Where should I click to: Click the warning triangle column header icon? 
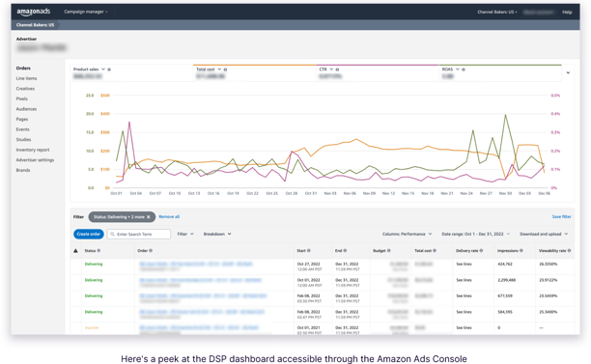[x=75, y=251]
